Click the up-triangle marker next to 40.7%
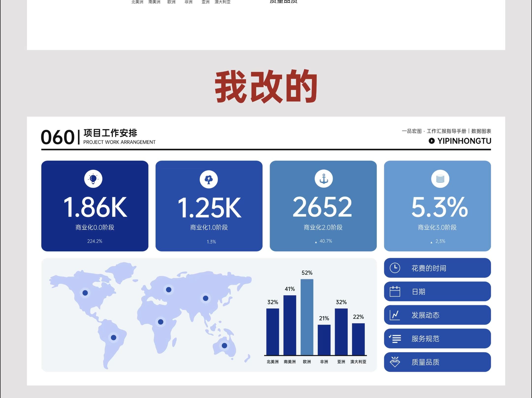The image size is (532, 398). [x=316, y=242]
